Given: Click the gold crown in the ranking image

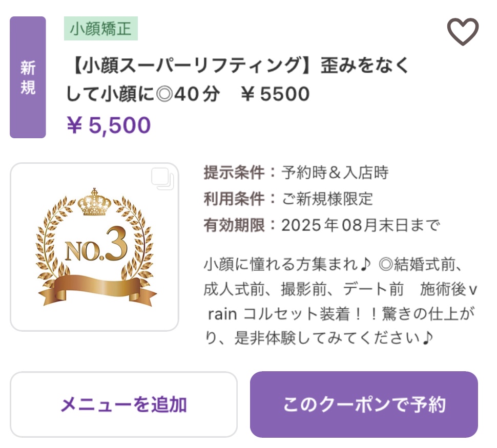Looking at the screenshot, I should pyautogui.click(x=94, y=202).
